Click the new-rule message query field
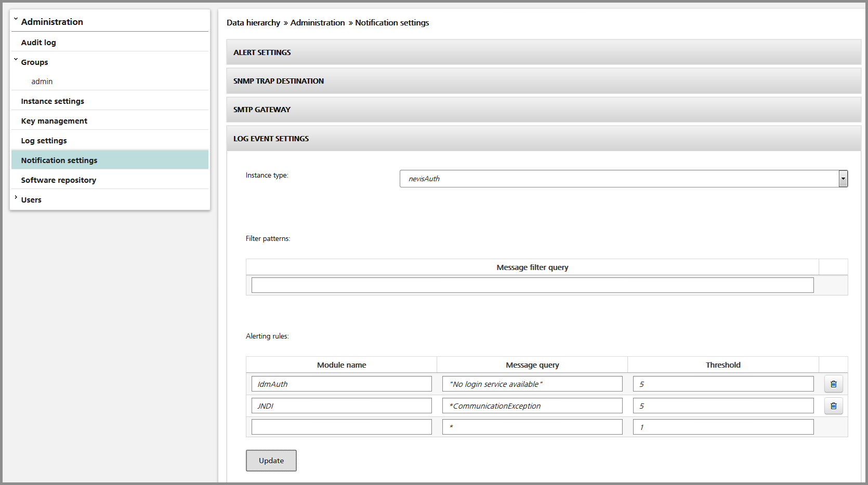Viewport: 868px width, 485px height. (532, 427)
